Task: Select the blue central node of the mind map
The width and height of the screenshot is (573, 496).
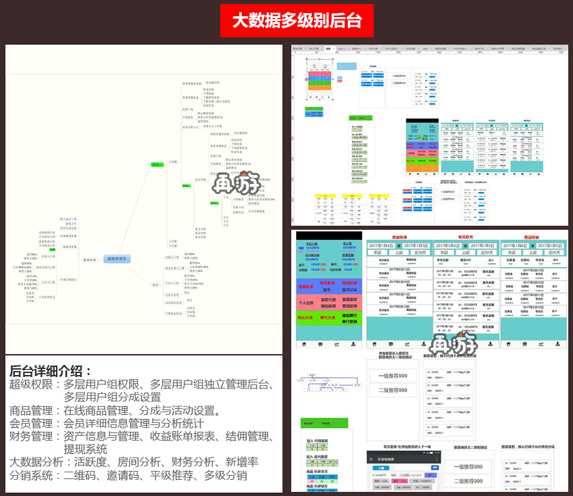Action: (117, 259)
